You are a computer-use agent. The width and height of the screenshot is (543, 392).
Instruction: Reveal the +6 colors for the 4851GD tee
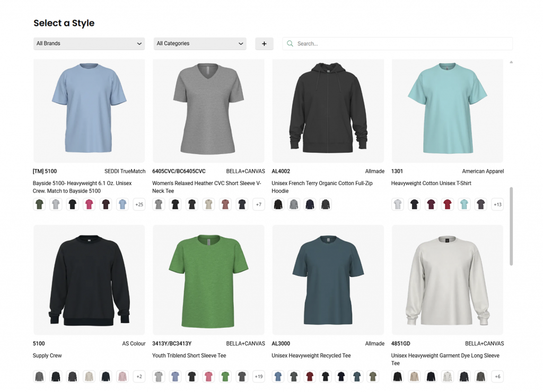click(497, 376)
